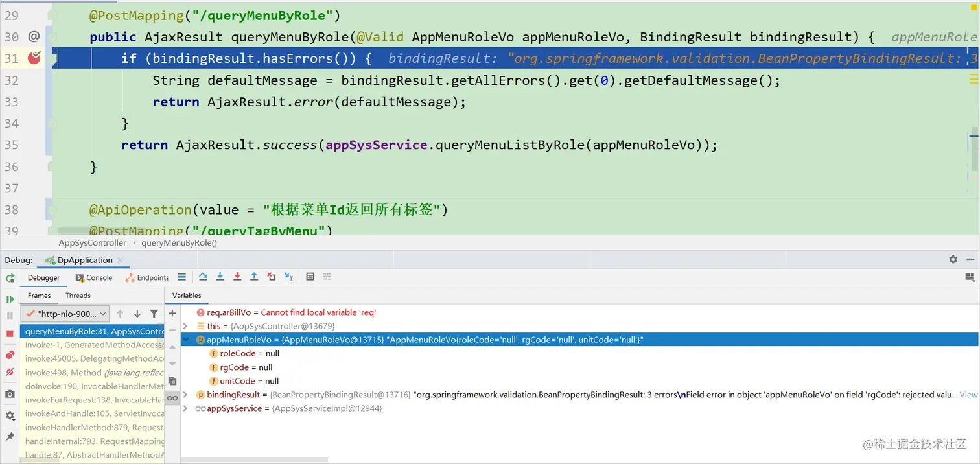Click Step Over icon
The image size is (980, 464).
[x=203, y=277]
